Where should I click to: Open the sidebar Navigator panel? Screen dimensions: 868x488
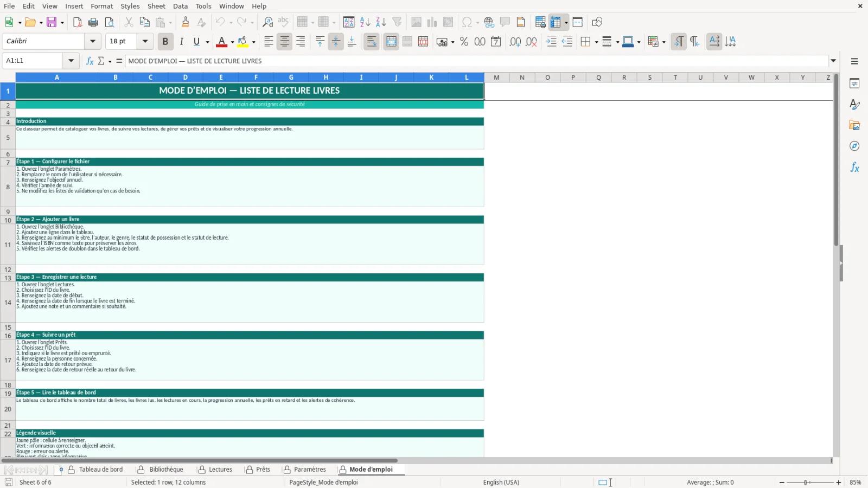point(854,146)
